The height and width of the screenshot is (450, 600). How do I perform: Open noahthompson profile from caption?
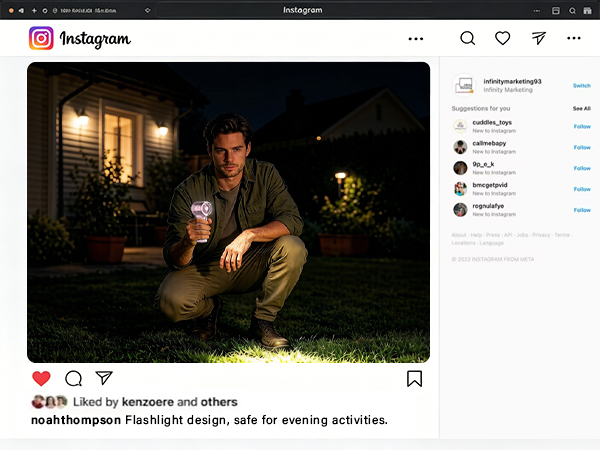(x=76, y=420)
